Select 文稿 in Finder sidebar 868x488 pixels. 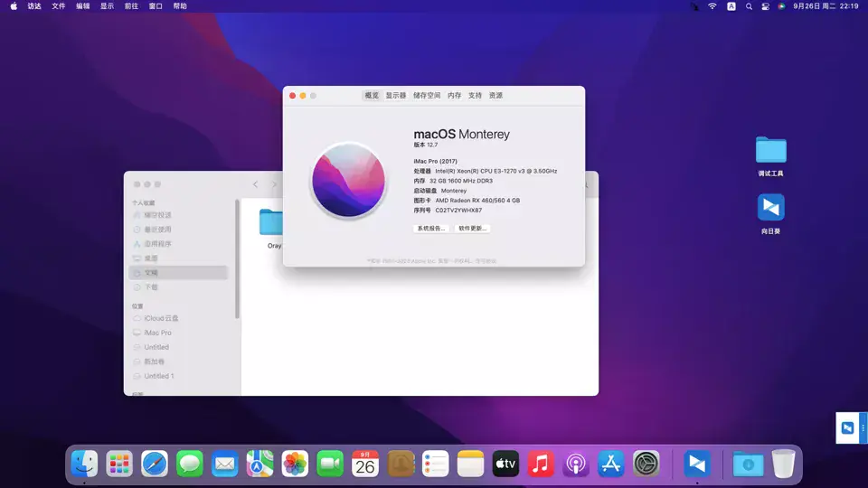[x=178, y=273]
